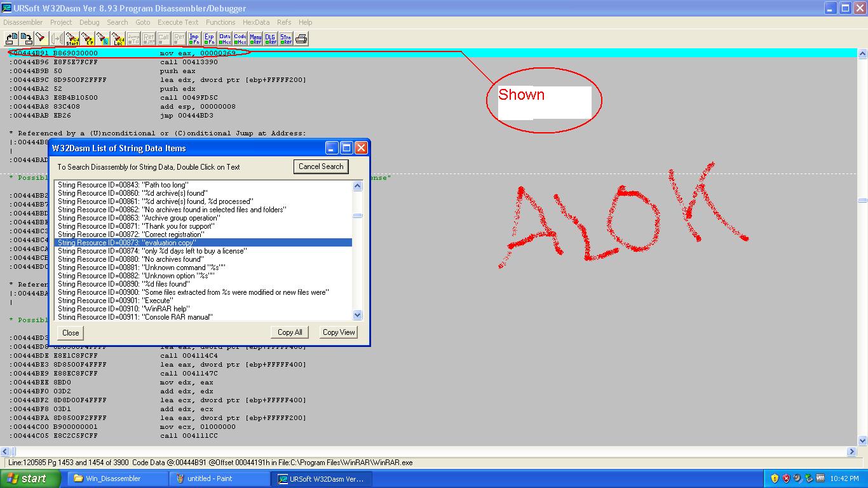Select string "WinRAR help" ID=00910
868x488 pixels.
pos(203,309)
